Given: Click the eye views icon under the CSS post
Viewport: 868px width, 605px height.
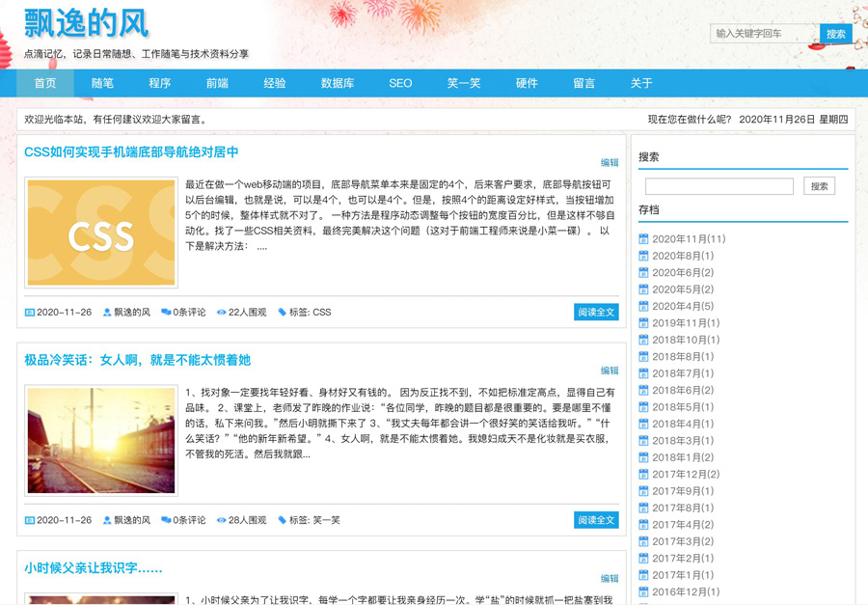Looking at the screenshot, I should point(222,313).
